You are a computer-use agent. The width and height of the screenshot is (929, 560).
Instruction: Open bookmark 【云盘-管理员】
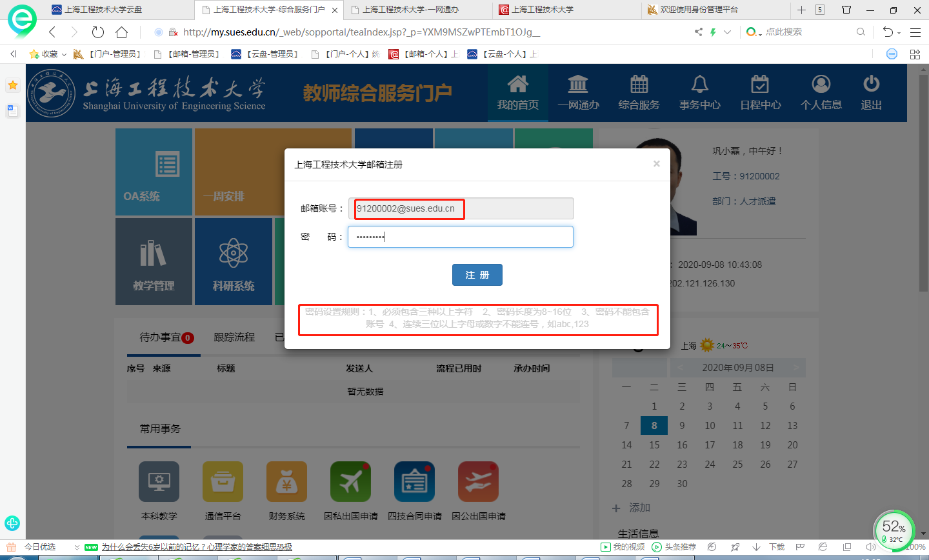pyautogui.click(x=266, y=54)
